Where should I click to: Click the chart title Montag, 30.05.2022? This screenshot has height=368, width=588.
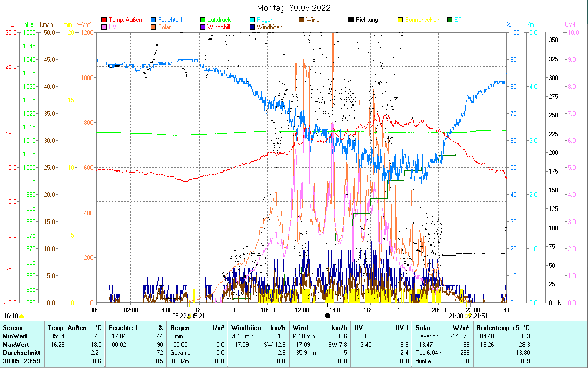pos(294,8)
